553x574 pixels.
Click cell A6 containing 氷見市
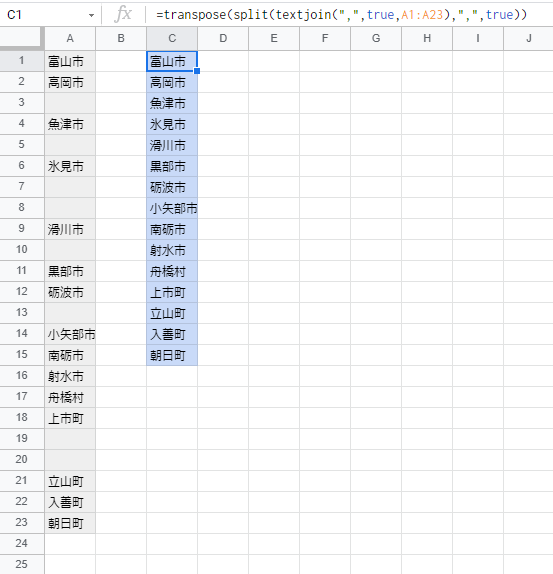click(x=70, y=166)
